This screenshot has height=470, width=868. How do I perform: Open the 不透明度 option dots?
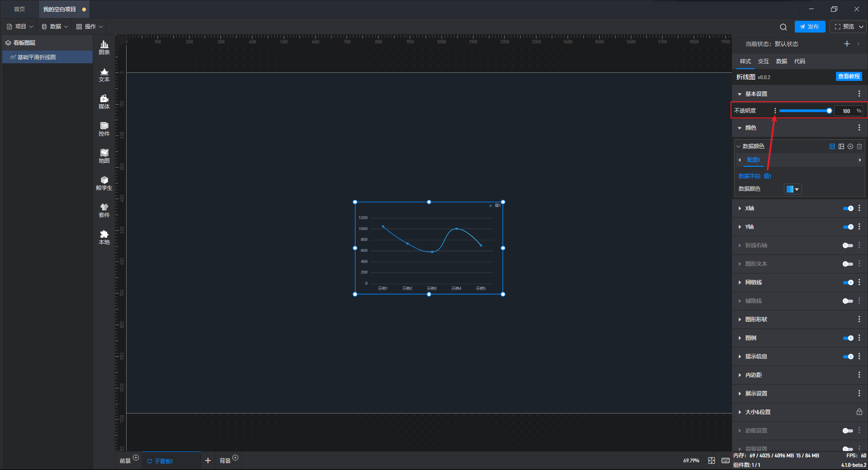(x=775, y=111)
